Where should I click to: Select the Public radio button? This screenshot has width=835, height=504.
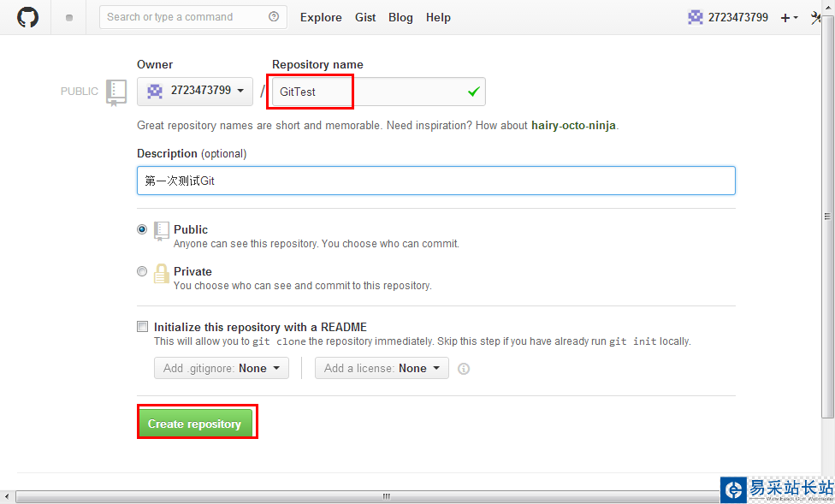tap(142, 229)
